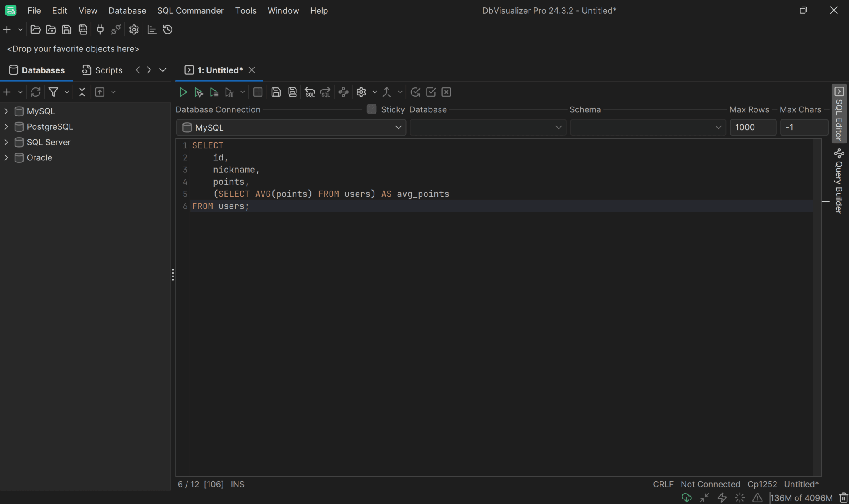This screenshot has width=849, height=504.
Task: Select the Execute Buffer icon in SQL toolbar
Action: (x=214, y=92)
